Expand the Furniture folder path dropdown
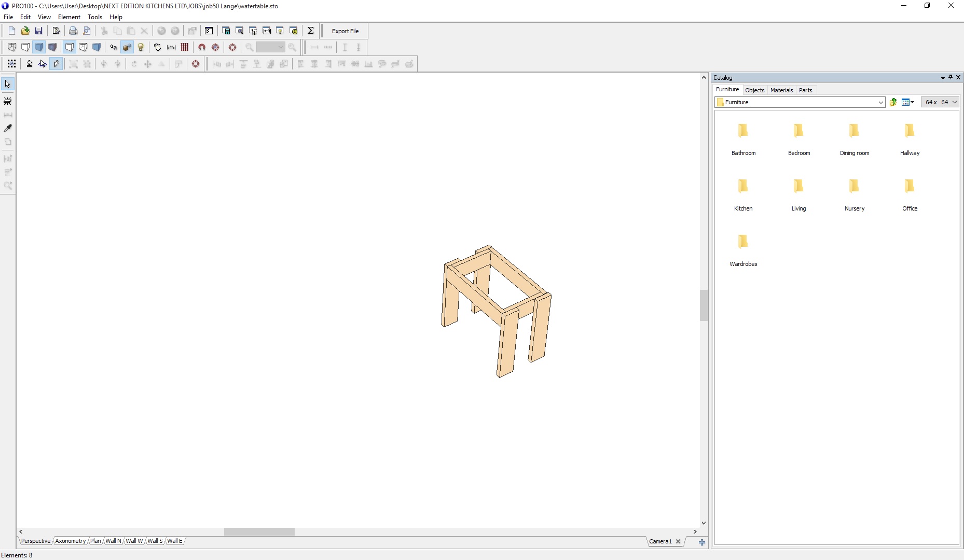Screen dimensions: 964x560 (x=880, y=103)
